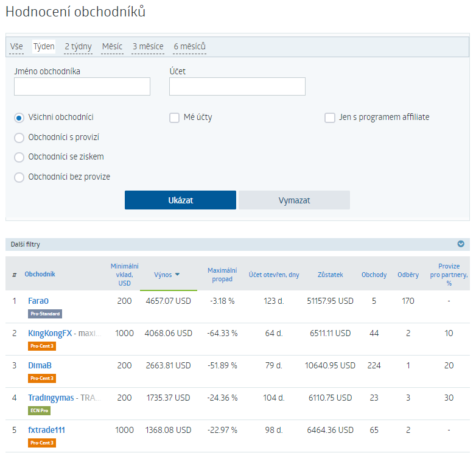Expand the Další filtry chevron icon

click(x=461, y=244)
